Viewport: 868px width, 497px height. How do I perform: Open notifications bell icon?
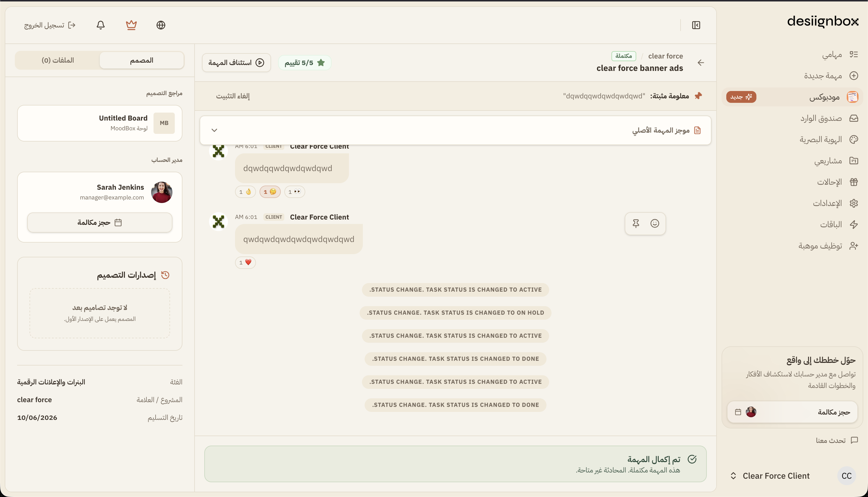coord(101,25)
